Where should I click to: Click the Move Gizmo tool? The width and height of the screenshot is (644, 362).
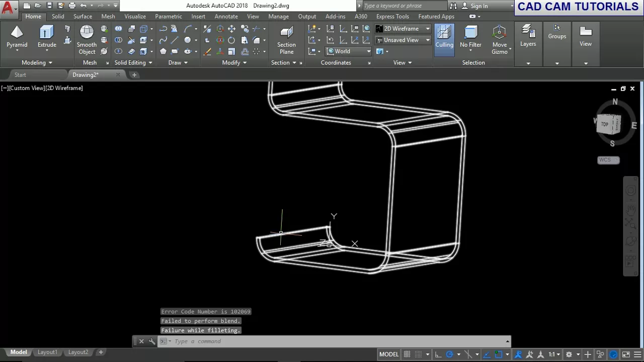coord(500,40)
